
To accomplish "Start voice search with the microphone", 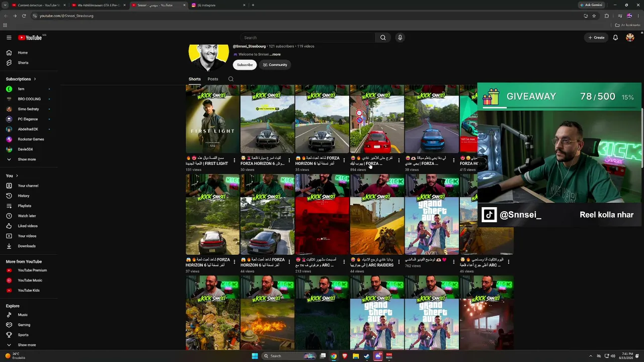I will [400, 38].
